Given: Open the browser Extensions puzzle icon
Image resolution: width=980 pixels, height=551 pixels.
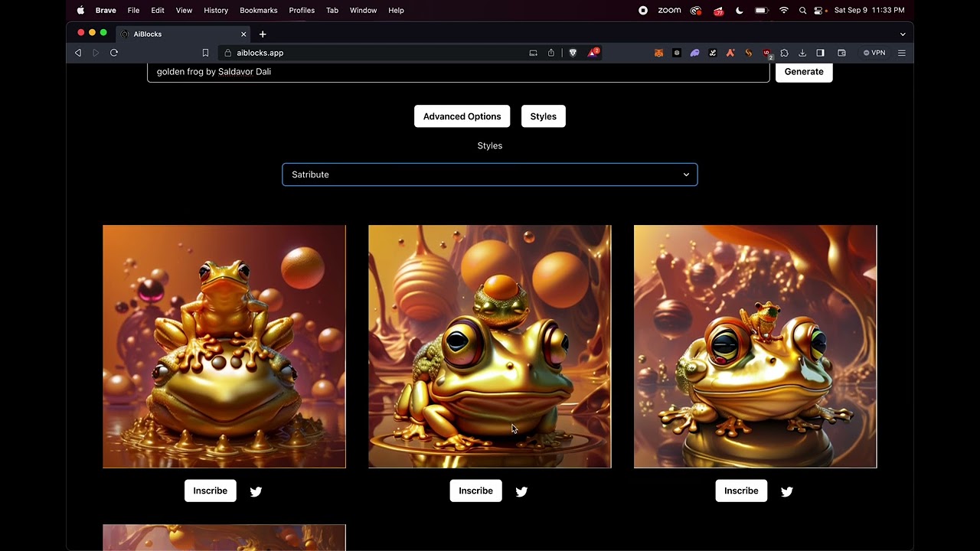Looking at the screenshot, I should click(784, 53).
